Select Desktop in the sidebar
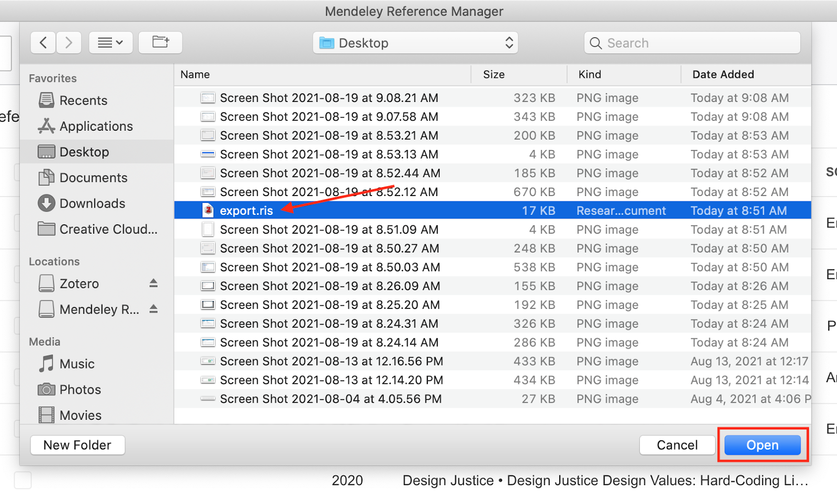The width and height of the screenshot is (837, 504). pyautogui.click(x=97, y=152)
